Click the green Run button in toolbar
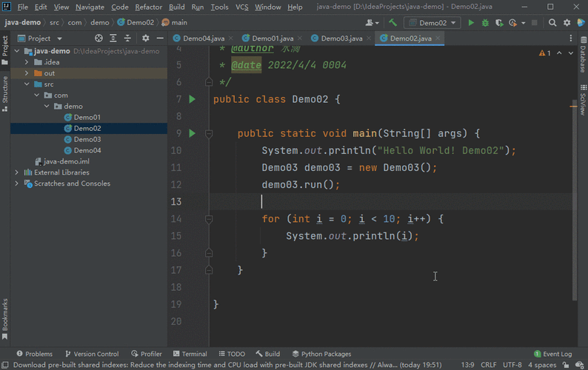 471,23
